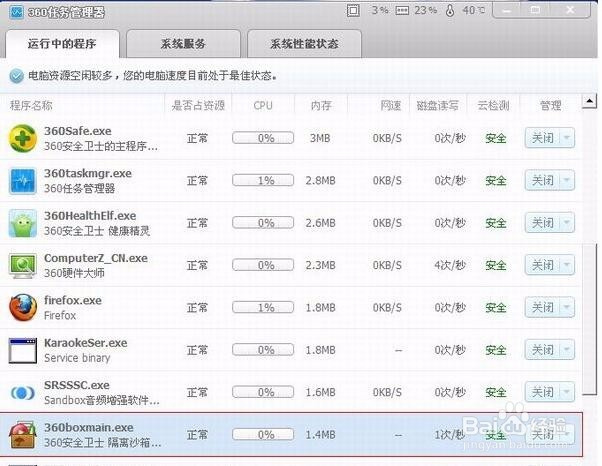
Task: Click the 1.4MB memory value for 360boxmain.exe
Action: [321, 435]
